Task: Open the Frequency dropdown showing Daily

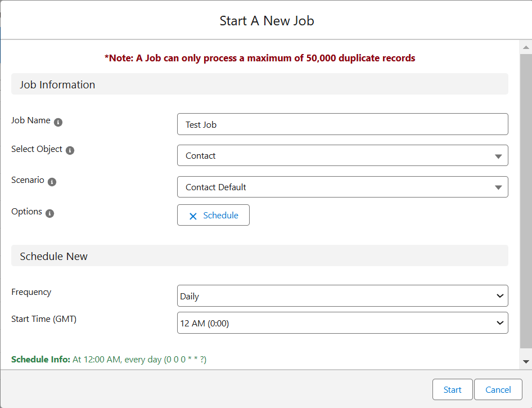Action: coord(342,295)
